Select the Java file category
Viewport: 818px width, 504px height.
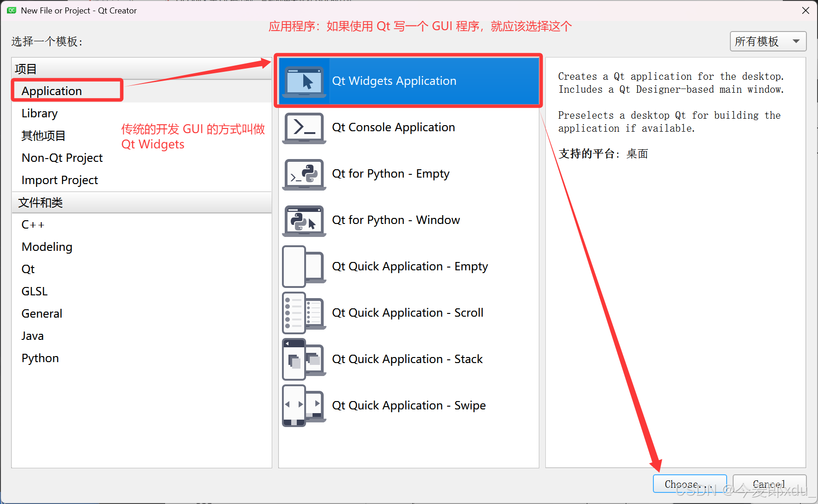click(x=141, y=336)
